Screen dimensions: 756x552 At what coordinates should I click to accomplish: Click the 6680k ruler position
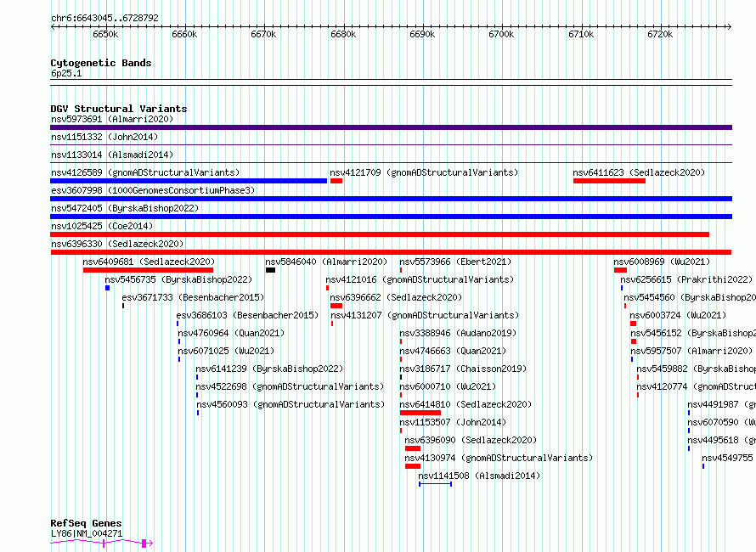343,34
